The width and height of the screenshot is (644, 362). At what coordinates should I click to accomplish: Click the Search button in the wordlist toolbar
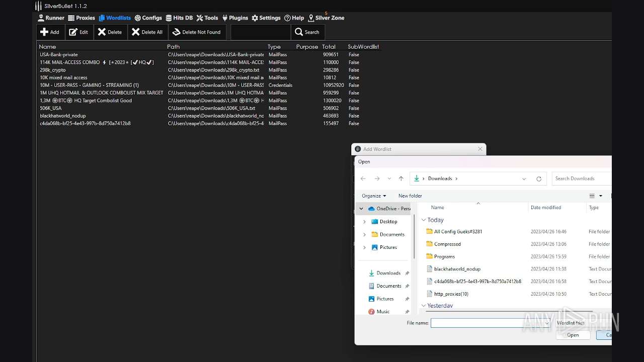point(307,32)
